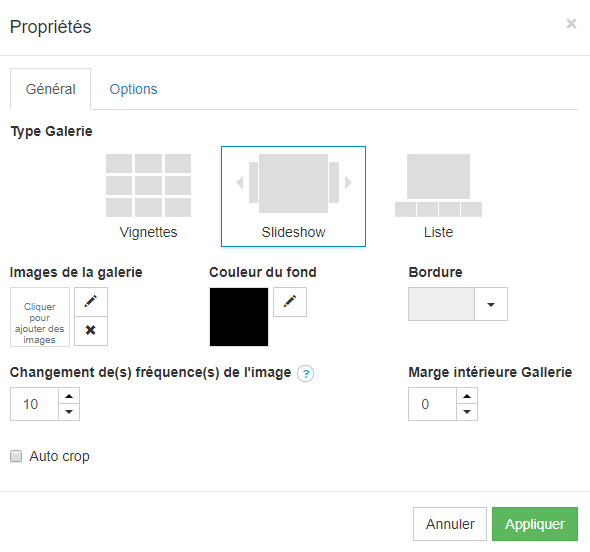Click the box to add images

(x=40, y=317)
